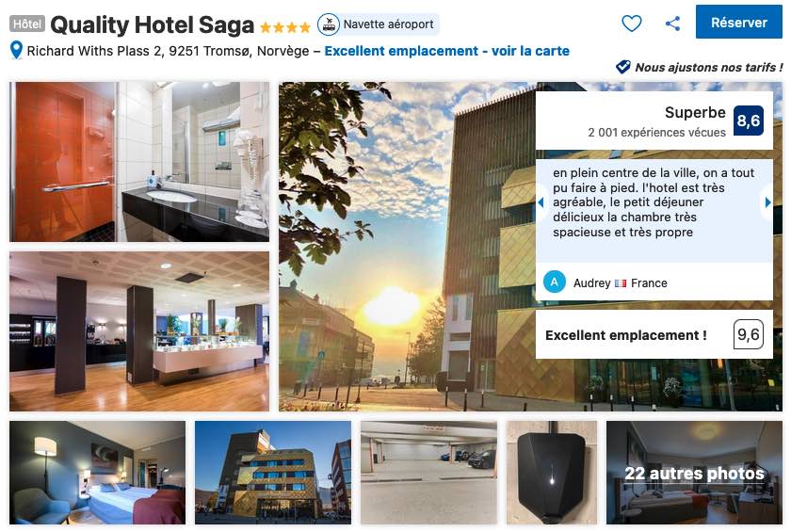Viewport: 791px width, 532px height.
Task: Show next guest review with right arrow
Action: (x=767, y=202)
